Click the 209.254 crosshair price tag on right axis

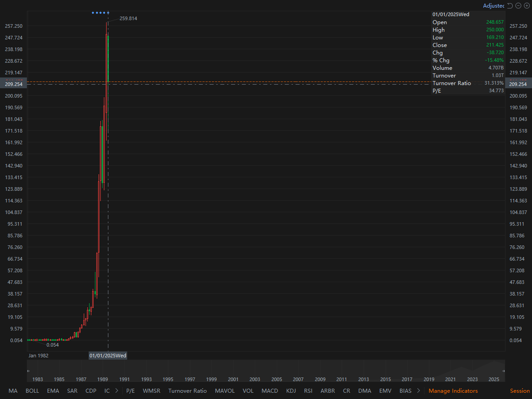point(518,84)
